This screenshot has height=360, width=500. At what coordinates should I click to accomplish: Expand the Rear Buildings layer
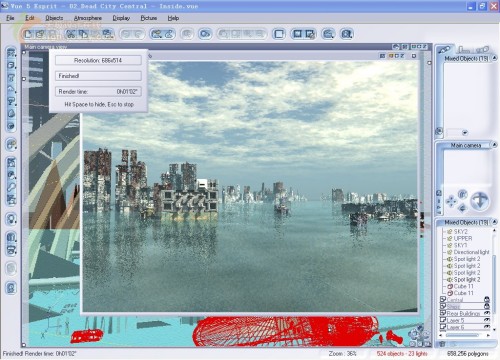click(443, 313)
